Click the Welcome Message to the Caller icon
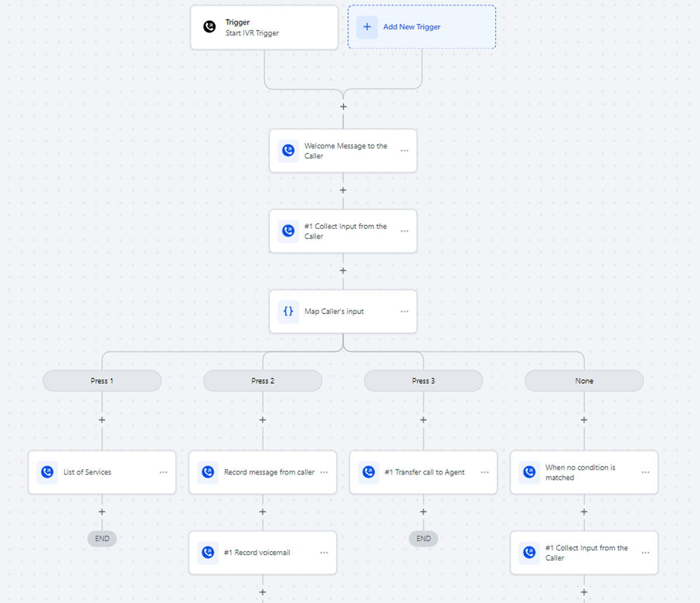 (x=288, y=151)
